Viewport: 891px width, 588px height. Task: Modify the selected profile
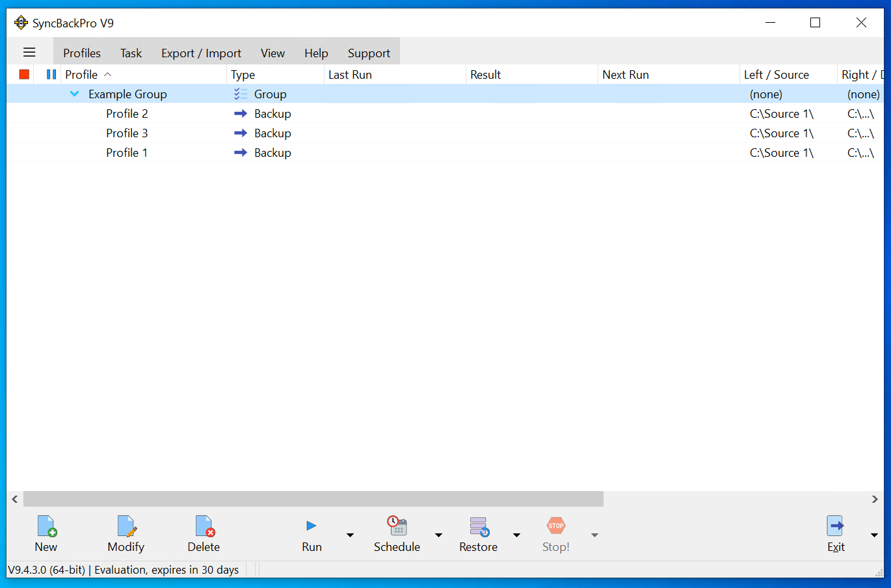coord(126,534)
